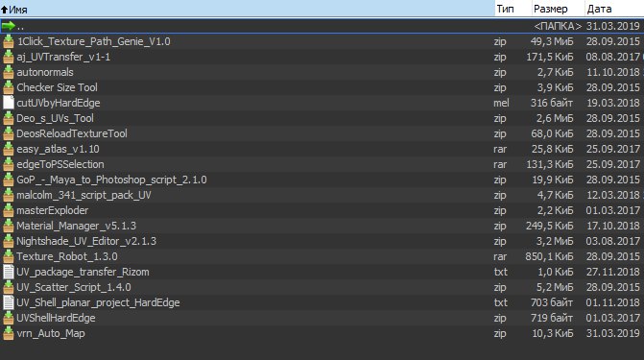This screenshot has height=360, width=644.
Task: Click the date 12.03.2018
Action: coord(612,195)
